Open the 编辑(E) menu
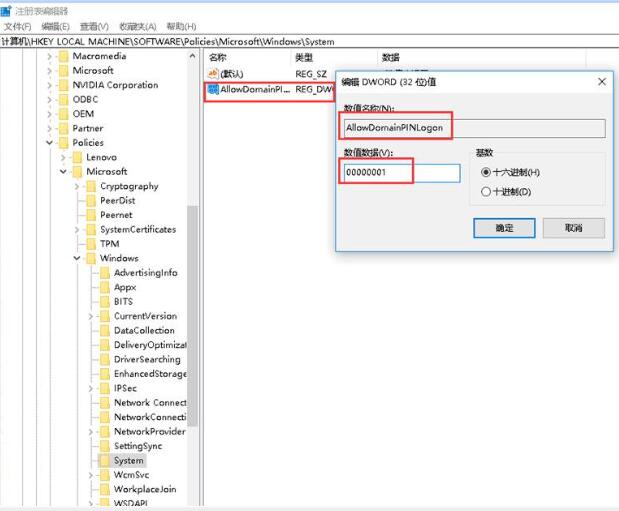 55,26
